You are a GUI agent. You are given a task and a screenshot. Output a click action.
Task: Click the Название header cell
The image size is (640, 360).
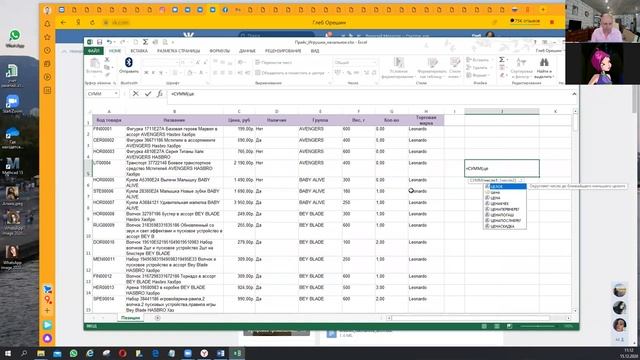[x=174, y=120]
